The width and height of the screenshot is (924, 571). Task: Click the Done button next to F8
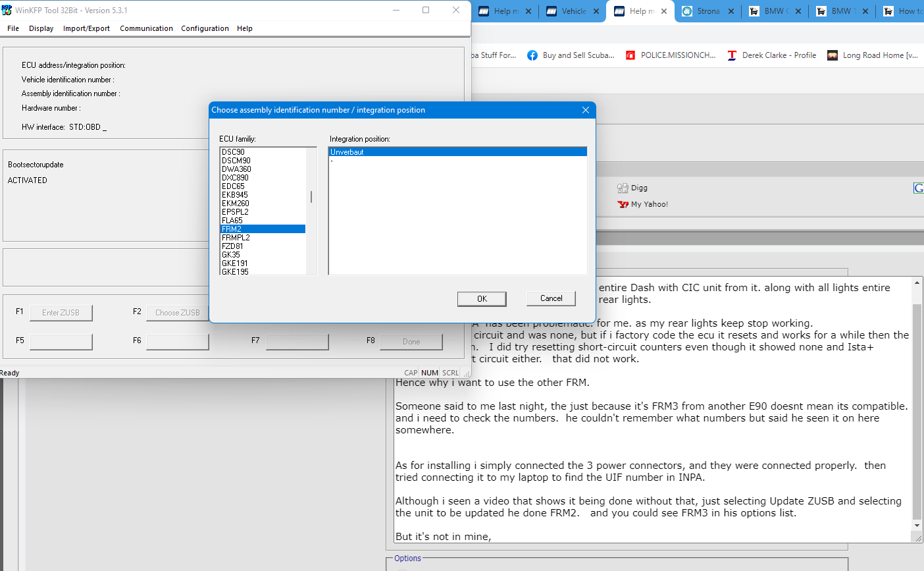(x=411, y=342)
